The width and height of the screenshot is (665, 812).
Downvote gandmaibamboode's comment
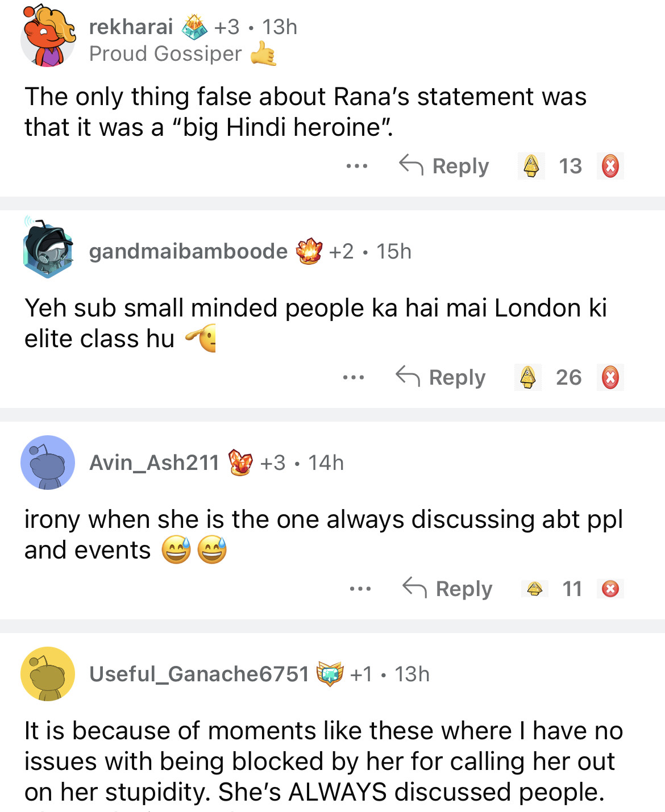(x=610, y=377)
